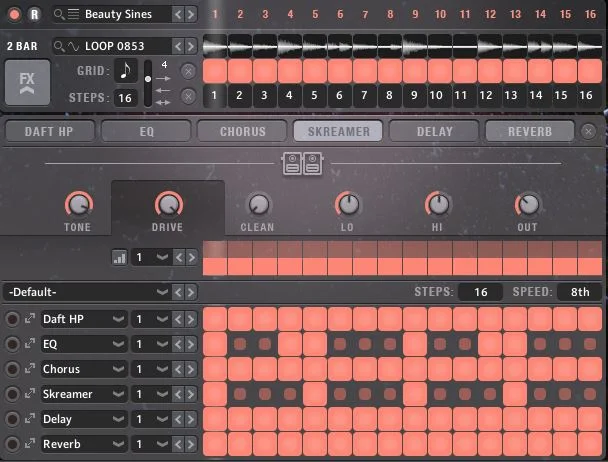Adjust the TONE knob

click(79, 204)
